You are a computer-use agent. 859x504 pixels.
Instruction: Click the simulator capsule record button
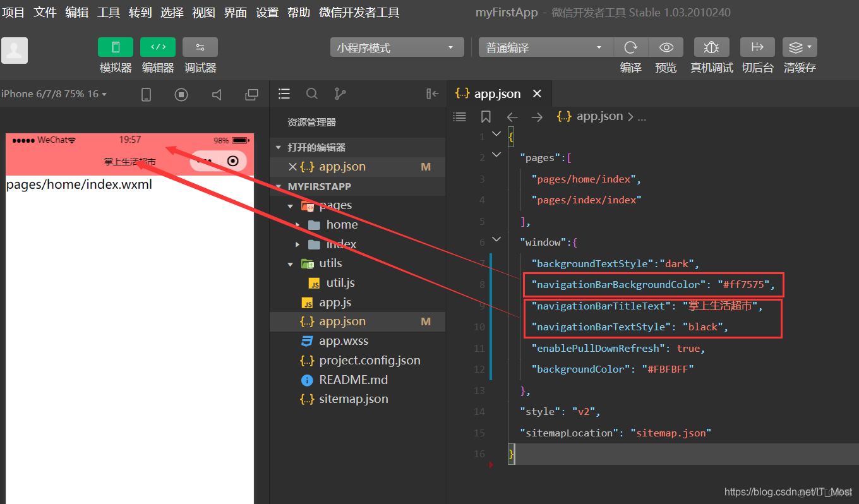click(233, 161)
